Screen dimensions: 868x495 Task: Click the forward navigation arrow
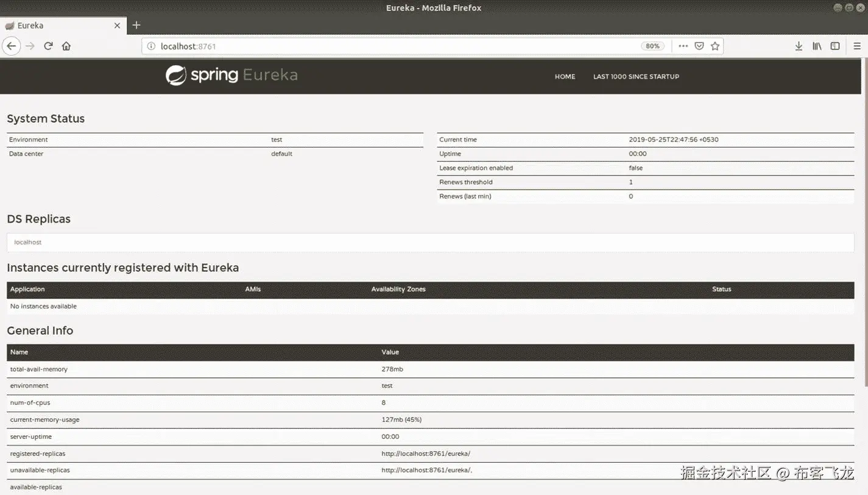(30, 46)
